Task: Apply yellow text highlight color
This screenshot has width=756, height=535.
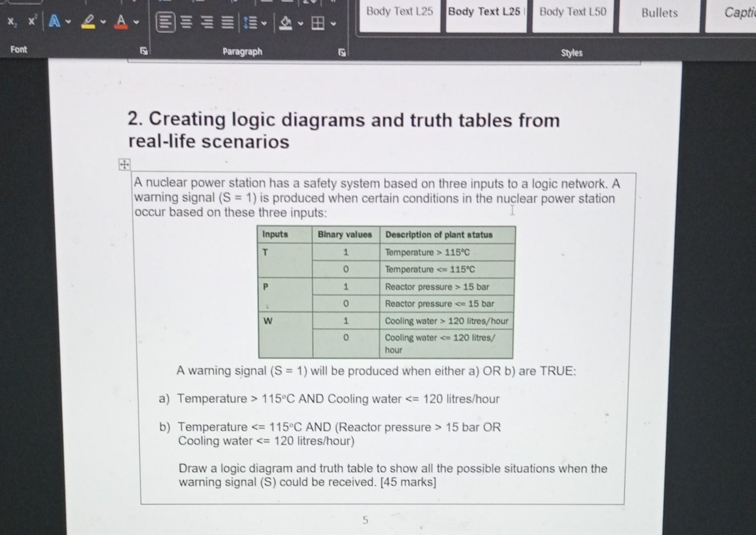Action: [x=88, y=21]
